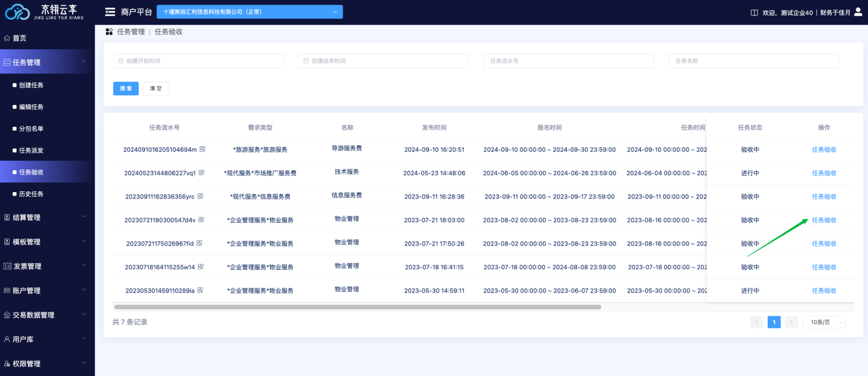The height and width of the screenshot is (376, 868).
Task: Click the Jingling Yunxiang cloud logo
Action: [17, 12]
